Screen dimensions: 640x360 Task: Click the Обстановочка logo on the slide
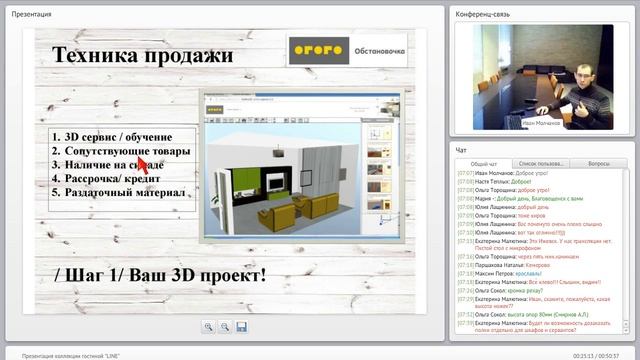pos(348,51)
